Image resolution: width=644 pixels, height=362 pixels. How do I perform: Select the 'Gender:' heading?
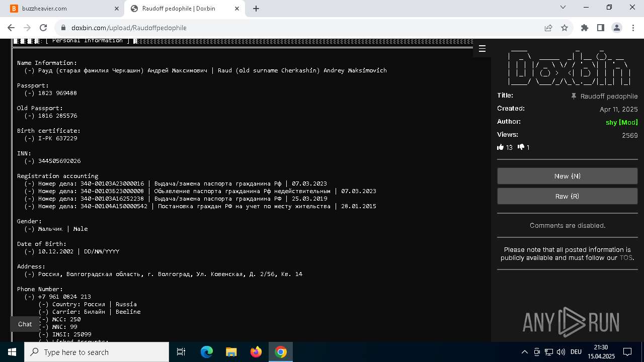point(29,221)
